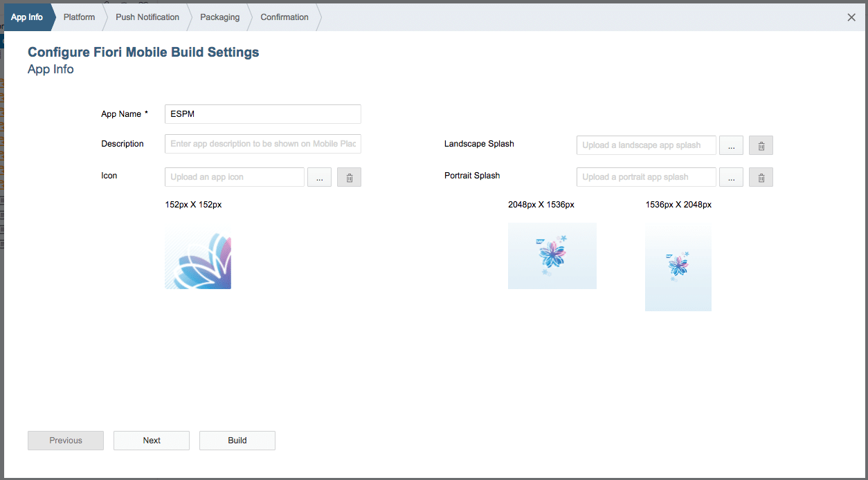Click into the Description input field

(262, 144)
